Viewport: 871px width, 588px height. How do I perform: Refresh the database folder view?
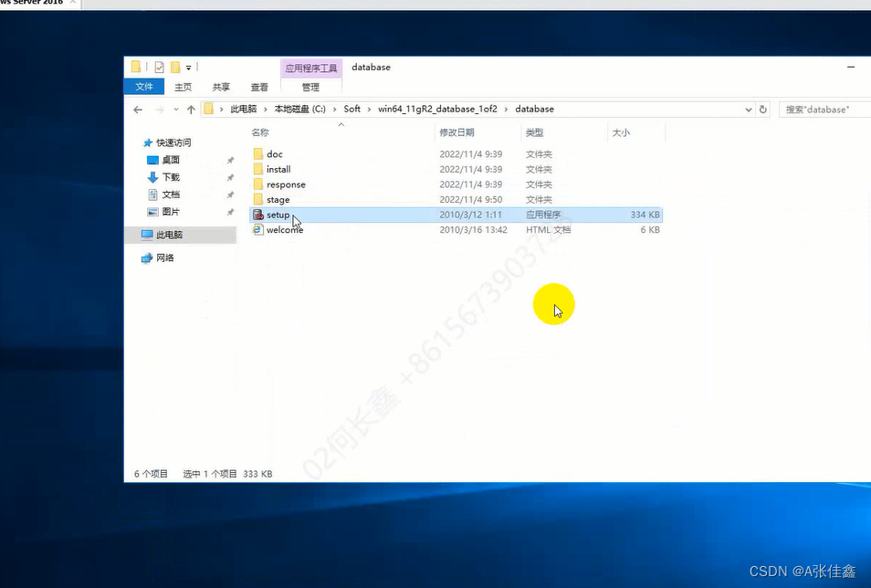(763, 109)
